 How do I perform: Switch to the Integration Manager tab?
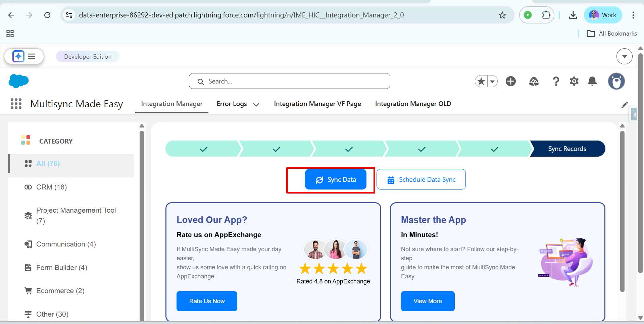[x=172, y=104]
